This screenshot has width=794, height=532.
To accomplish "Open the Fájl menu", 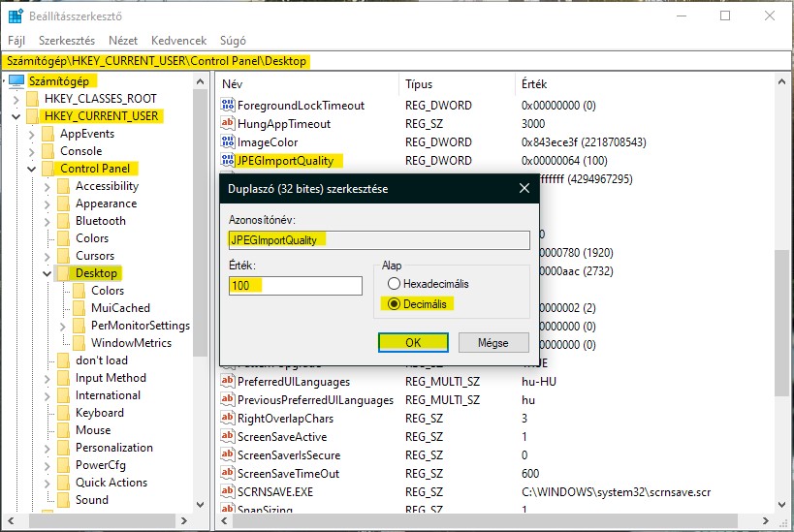I will pyautogui.click(x=16, y=41).
